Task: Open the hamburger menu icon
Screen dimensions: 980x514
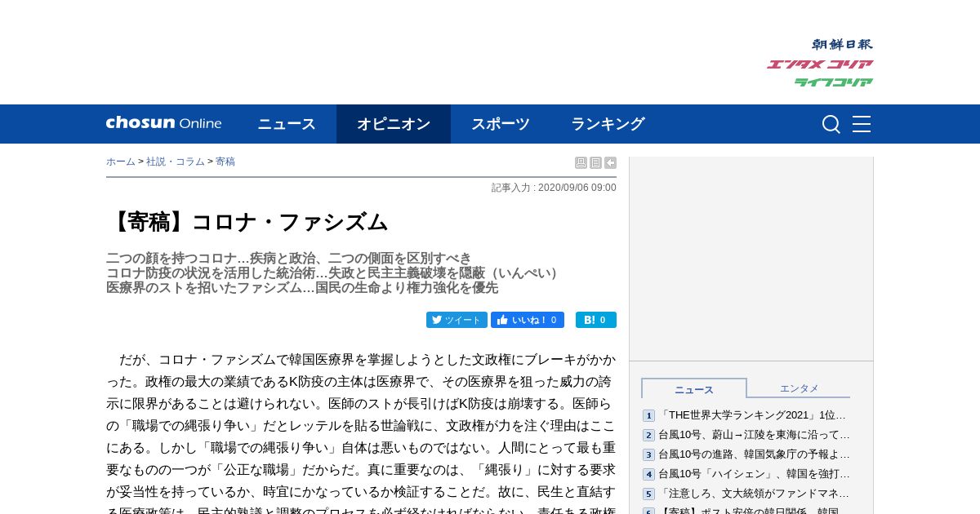Action: click(862, 124)
